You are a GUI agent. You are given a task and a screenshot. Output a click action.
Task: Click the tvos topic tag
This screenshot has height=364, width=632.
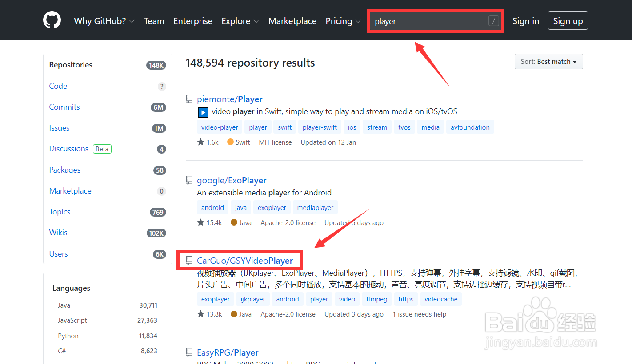click(404, 127)
